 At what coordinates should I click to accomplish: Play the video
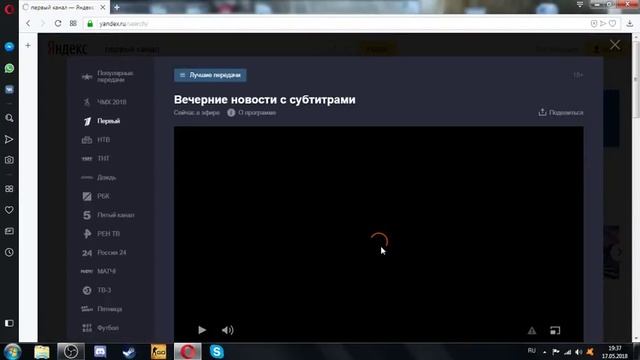(x=202, y=330)
